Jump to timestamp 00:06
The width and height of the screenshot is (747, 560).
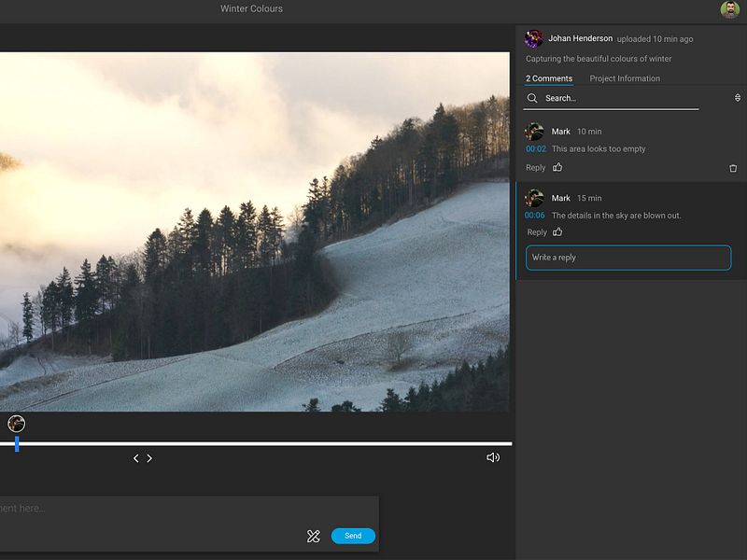point(534,216)
